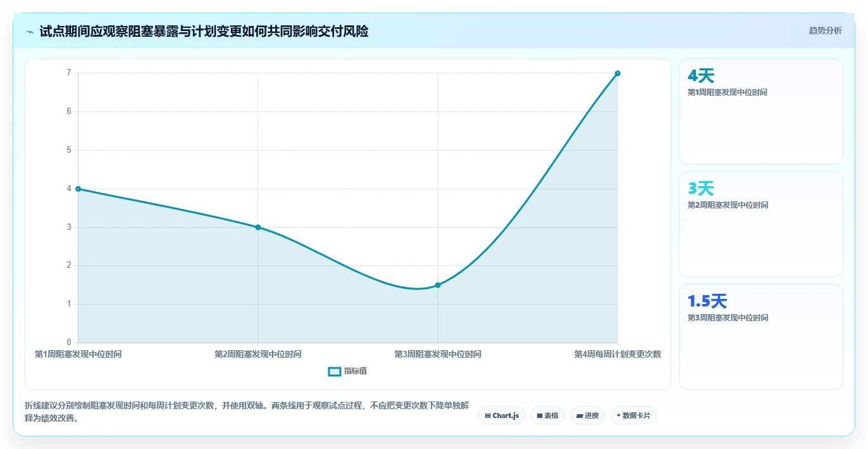Click card caption 第1周阻塞发现中位时间 under 4天
The height and width of the screenshot is (449, 868).
point(728,92)
